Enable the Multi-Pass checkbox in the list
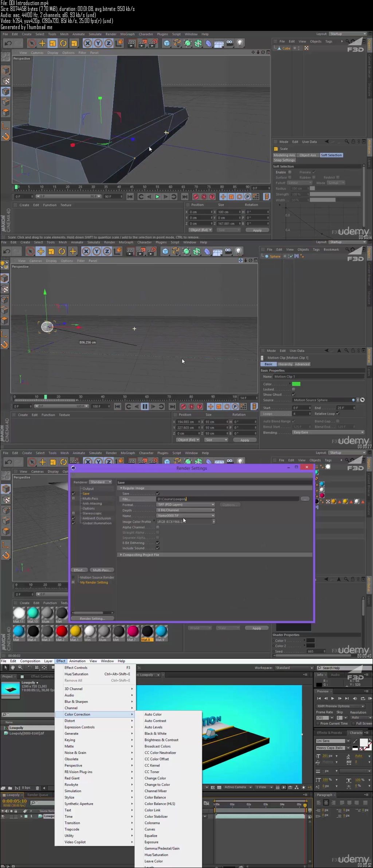Screen dimensions: 373x868 click(73, 499)
